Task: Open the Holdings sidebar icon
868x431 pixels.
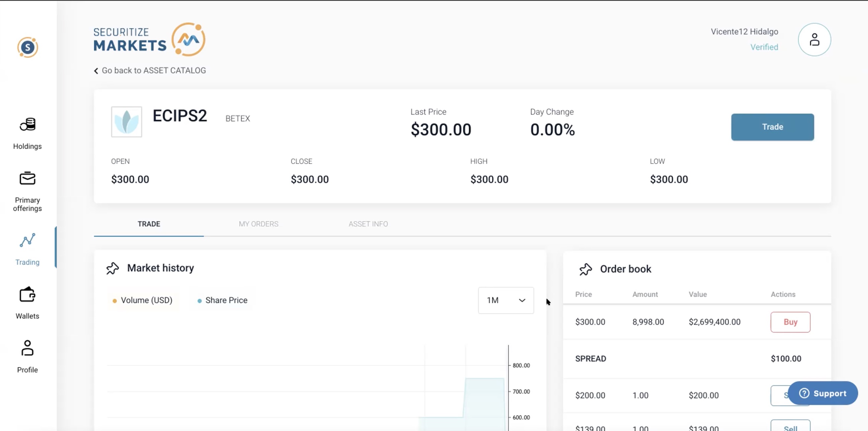Action: [x=27, y=125]
